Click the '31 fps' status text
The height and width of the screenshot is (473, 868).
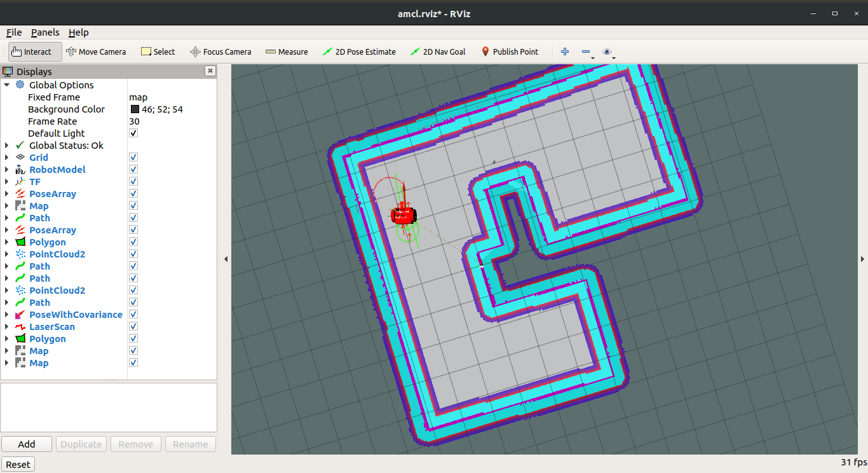click(853, 462)
